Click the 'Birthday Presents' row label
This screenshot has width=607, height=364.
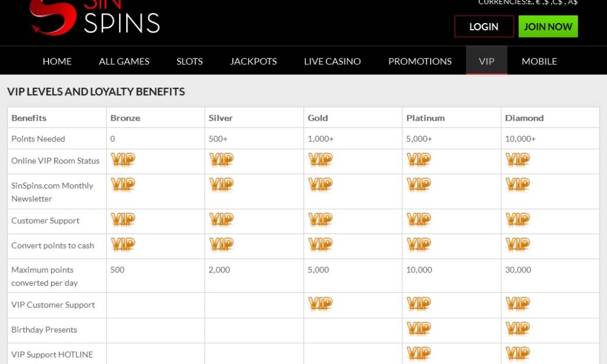coord(44,329)
